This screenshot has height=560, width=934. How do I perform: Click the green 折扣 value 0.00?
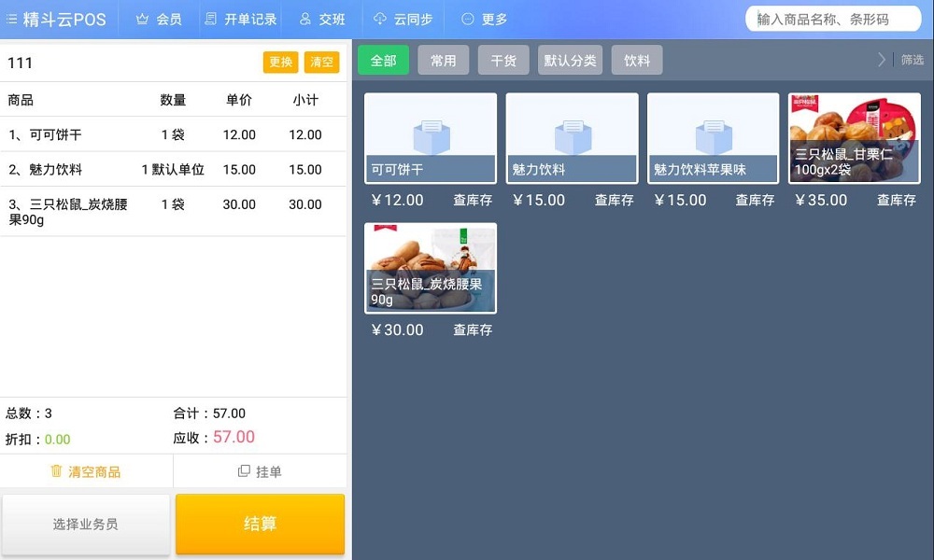[x=57, y=440]
